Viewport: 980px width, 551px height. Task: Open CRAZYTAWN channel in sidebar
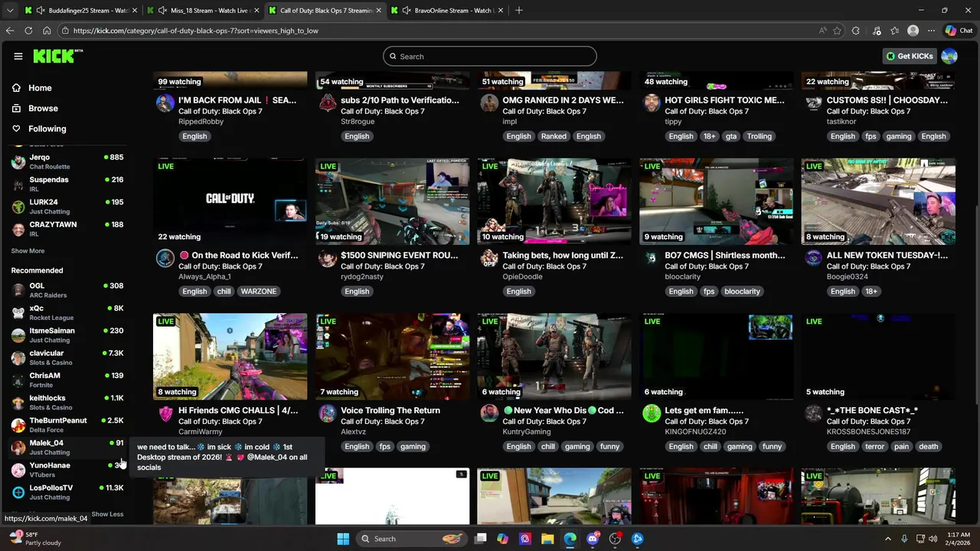(67, 229)
